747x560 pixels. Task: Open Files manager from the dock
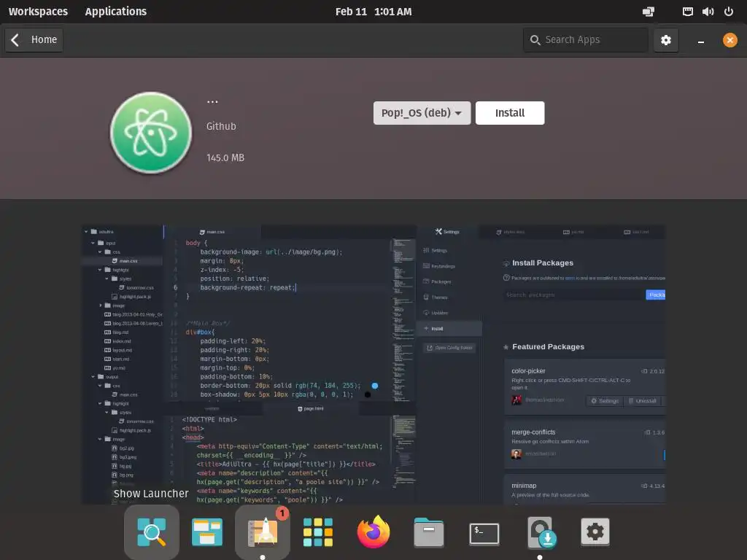point(429,532)
